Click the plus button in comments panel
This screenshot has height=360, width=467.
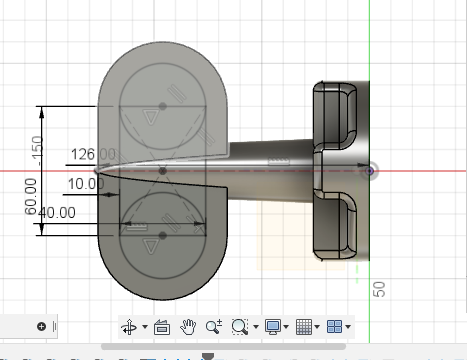41,326
